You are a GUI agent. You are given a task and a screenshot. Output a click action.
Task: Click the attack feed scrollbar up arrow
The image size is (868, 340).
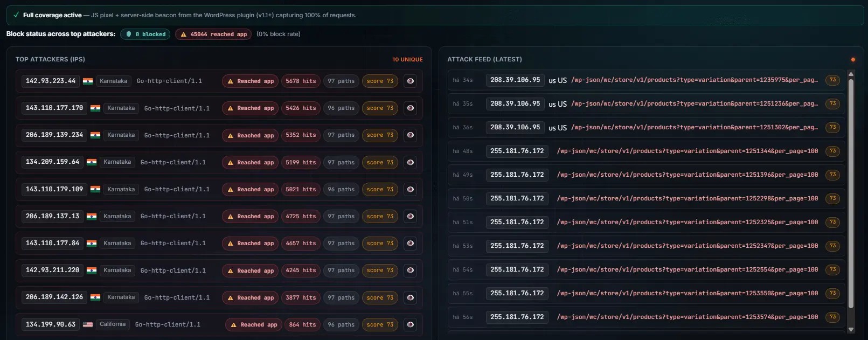[x=851, y=74]
